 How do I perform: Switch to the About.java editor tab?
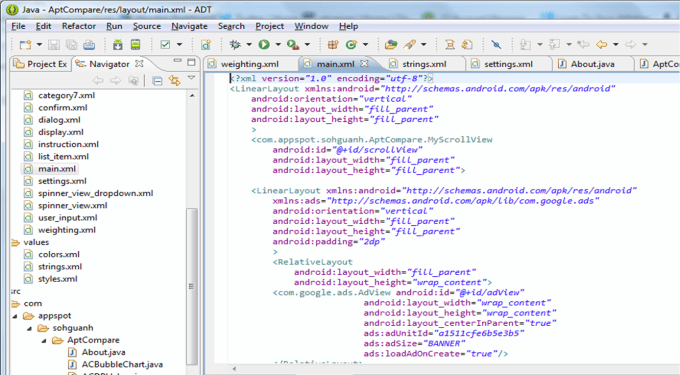coord(592,64)
